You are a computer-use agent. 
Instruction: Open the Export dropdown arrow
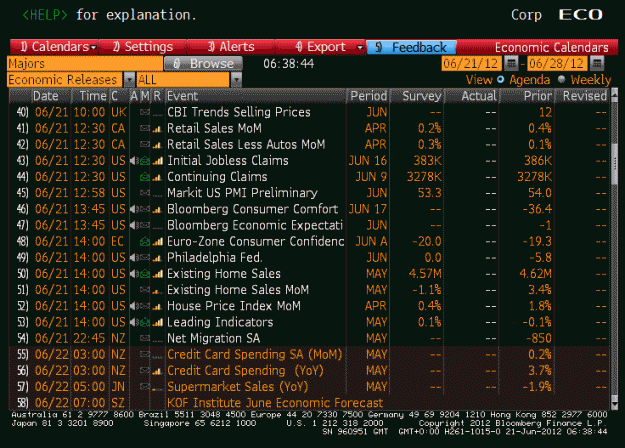pos(360,47)
